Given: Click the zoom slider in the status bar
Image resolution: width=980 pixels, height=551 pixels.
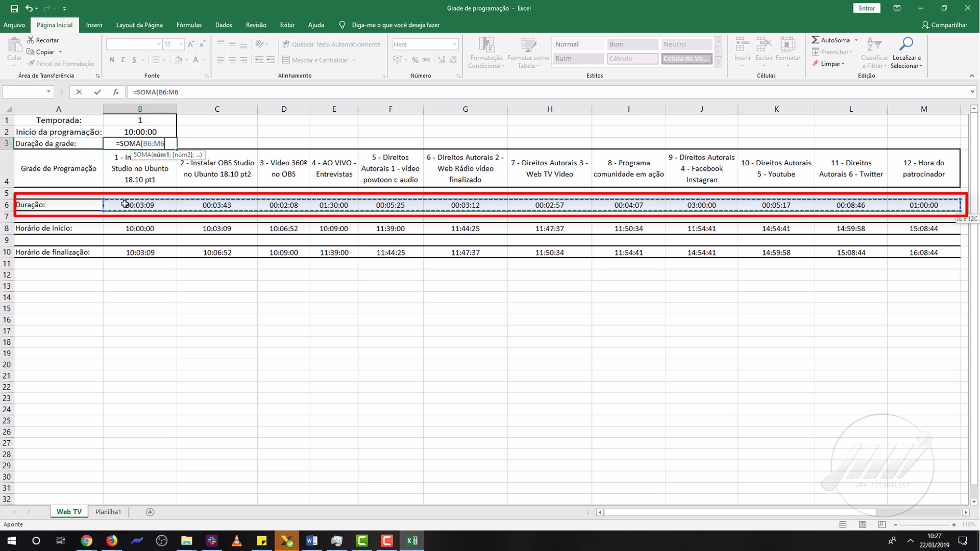Looking at the screenshot, I should click(924, 524).
